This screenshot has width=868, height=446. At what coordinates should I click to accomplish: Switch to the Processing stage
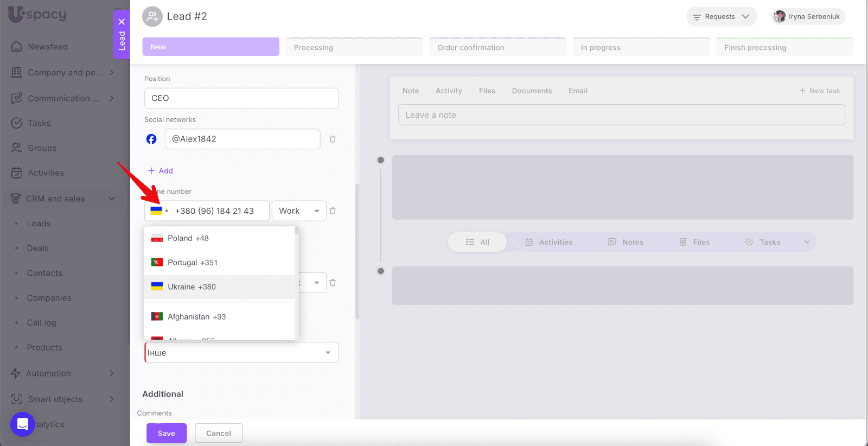click(354, 47)
